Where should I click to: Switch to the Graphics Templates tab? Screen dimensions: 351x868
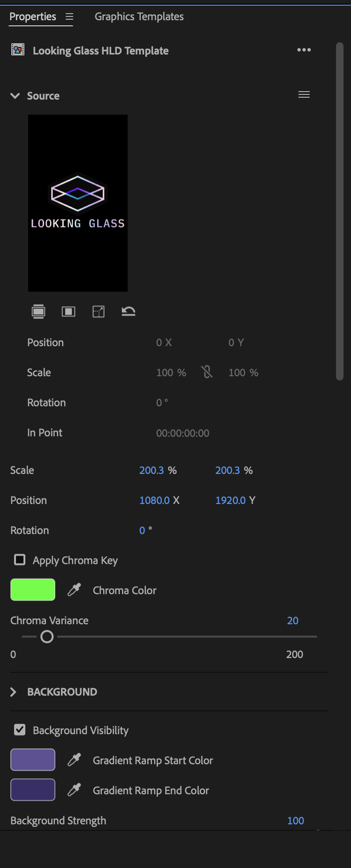pos(139,17)
